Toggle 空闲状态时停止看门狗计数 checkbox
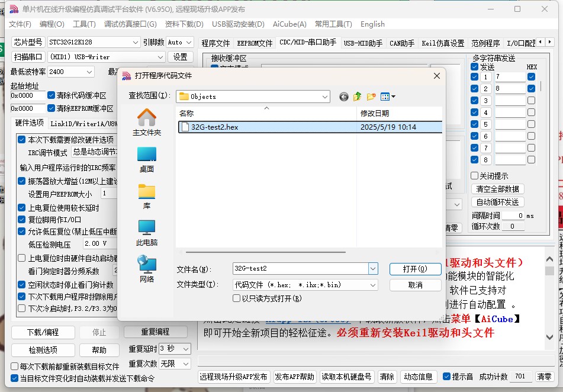Image resolution: width=563 pixels, height=392 pixels. (21, 285)
